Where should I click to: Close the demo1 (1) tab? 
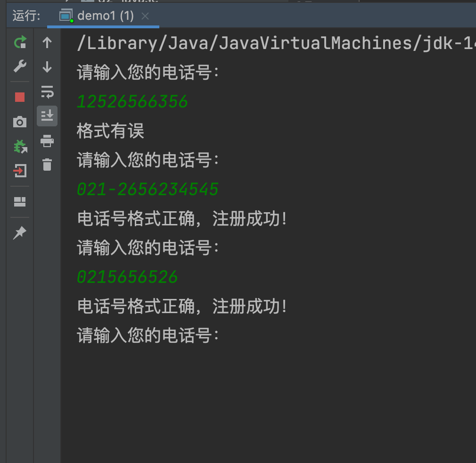pyautogui.click(x=145, y=16)
